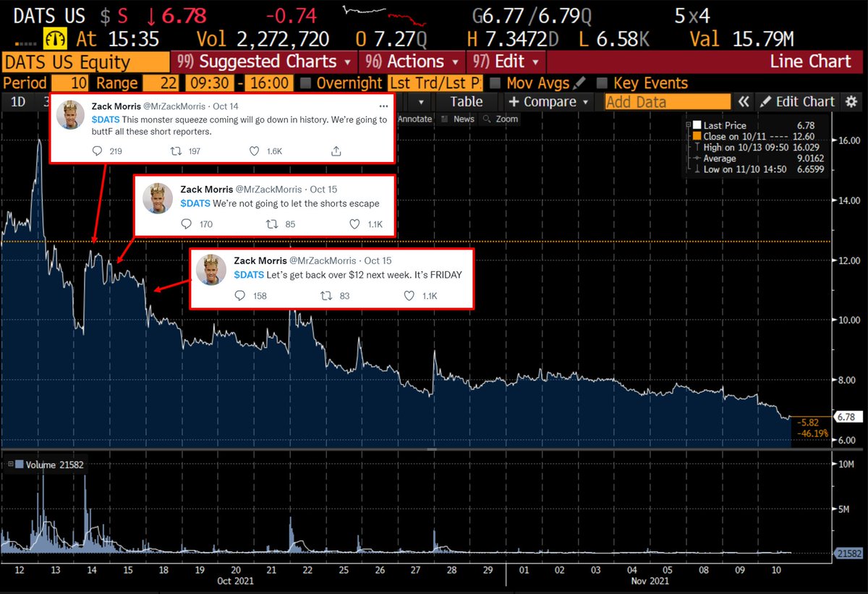Open the Actions dropdown menu

[x=414, y=61]
